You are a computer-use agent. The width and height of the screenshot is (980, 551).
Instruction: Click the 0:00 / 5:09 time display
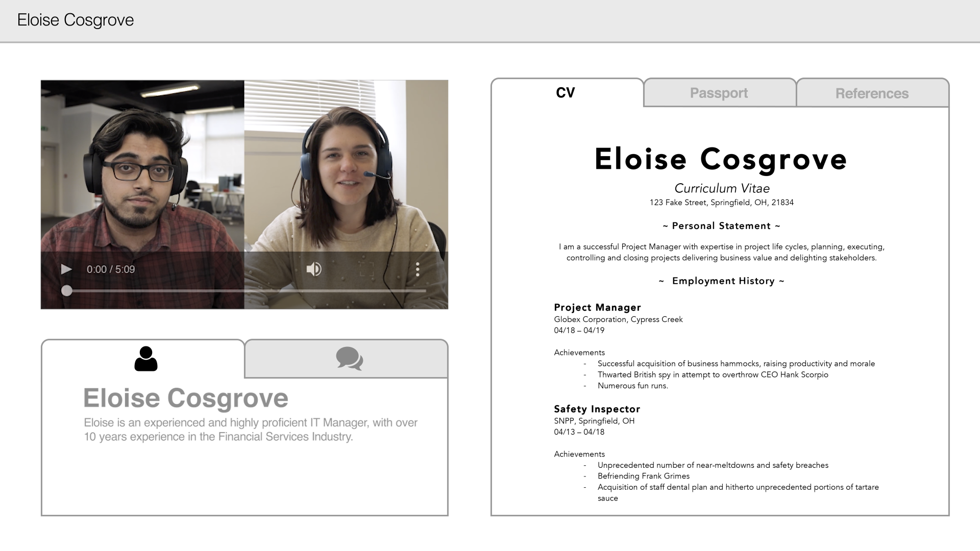point(111,269)
